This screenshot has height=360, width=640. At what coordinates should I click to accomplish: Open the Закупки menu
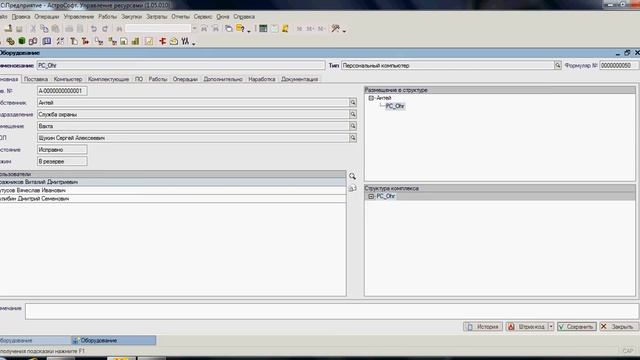click(x=131, y=17)
